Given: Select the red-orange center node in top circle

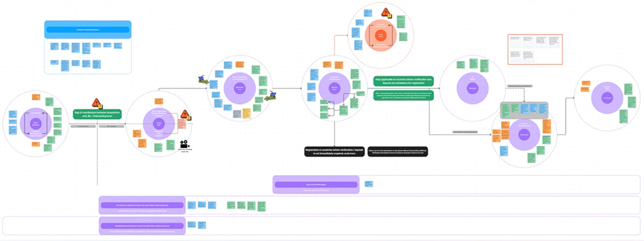Looking at the screenshot, I should point(380,36).
